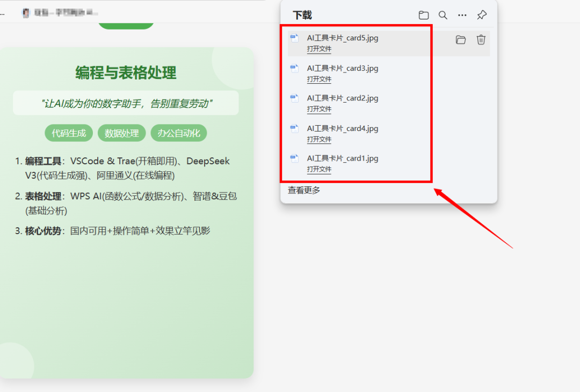This screenshot has height=392, width=580.
Task: Select the 办公自动化 tag
Action: 178,133
